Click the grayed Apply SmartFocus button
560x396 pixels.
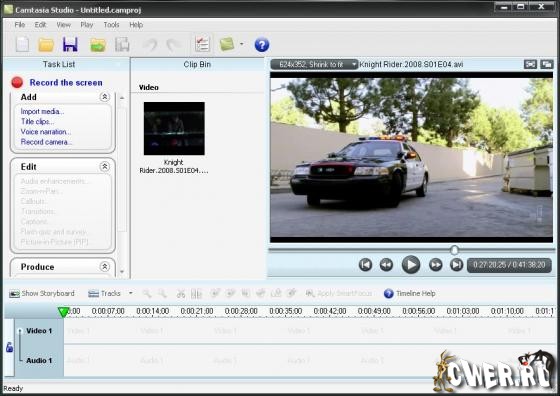(x=339, y=293)
